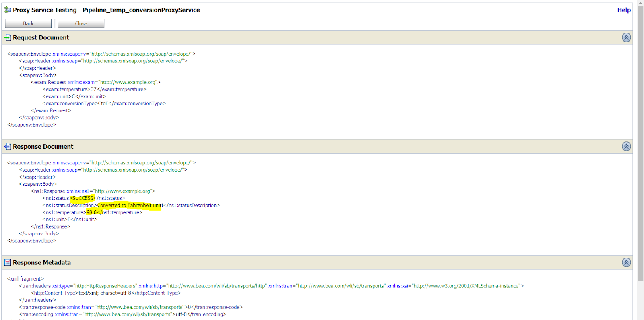Image resolution: width=644 pixels, height=320 pixels.
Task: Collapse the Request Document section
Action: pos(626,37)
